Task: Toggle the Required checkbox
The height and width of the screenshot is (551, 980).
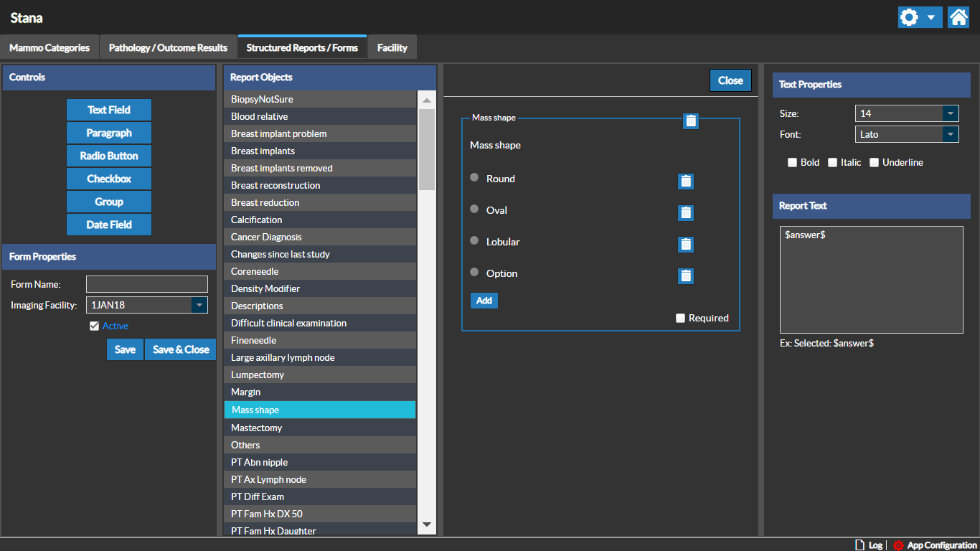Action: 680,319
